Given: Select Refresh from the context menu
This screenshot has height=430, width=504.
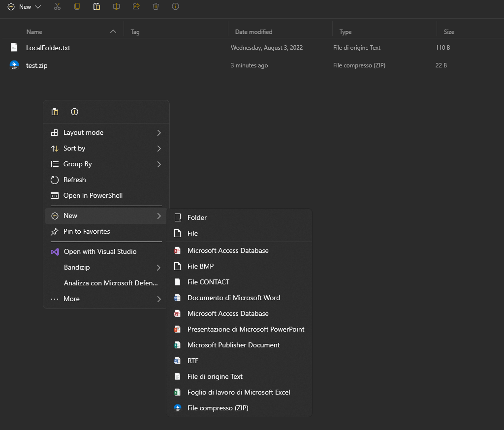Looking at the screenshot, I should pyautogui.click(x=106, y=180).
